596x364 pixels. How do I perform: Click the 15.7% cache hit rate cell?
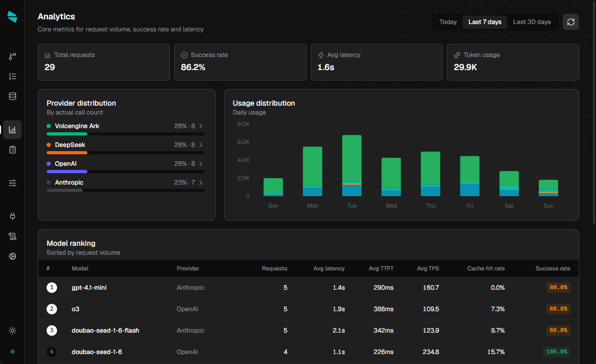coord(496,352)
